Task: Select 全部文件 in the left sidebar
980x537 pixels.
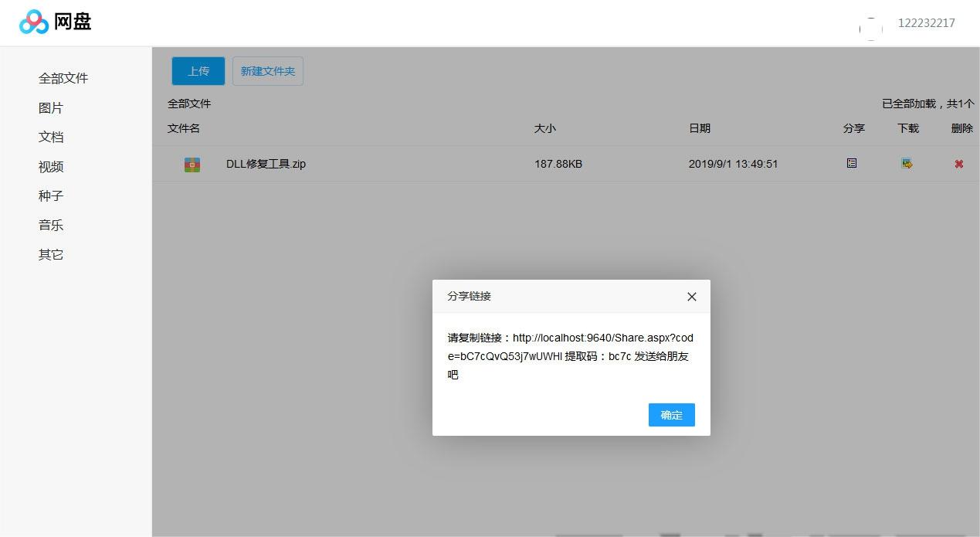Action: tap(63, 78)
